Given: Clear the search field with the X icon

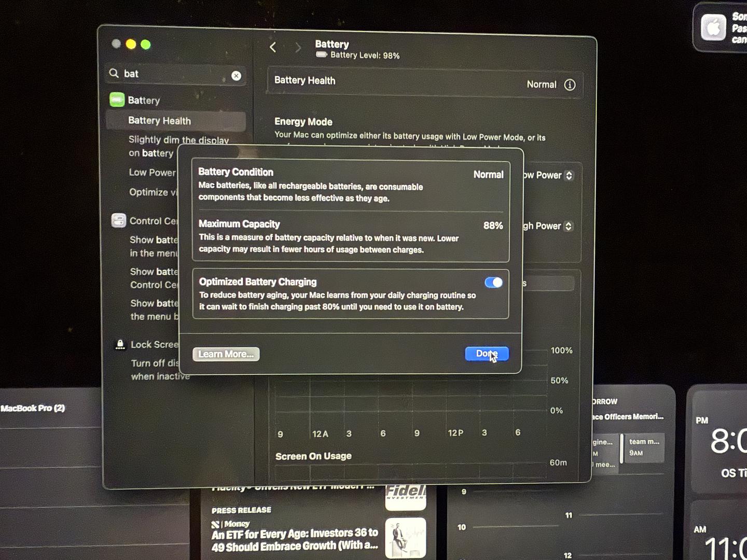Looking at the screenshot, I should pyautogui.click(x=236, y=76).
